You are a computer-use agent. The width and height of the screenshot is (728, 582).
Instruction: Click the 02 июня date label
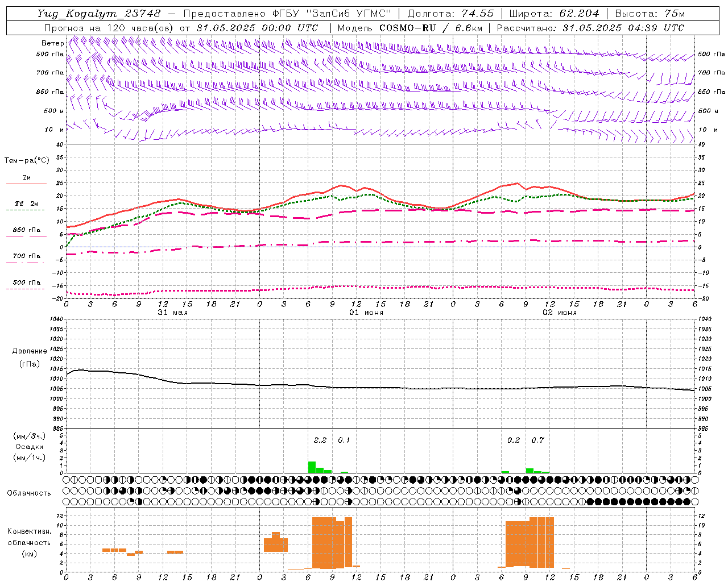(x=560, y=313)
